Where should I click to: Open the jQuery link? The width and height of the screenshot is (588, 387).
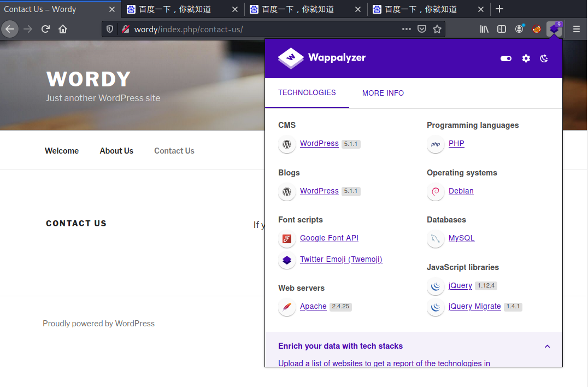[x=460, y=285]
